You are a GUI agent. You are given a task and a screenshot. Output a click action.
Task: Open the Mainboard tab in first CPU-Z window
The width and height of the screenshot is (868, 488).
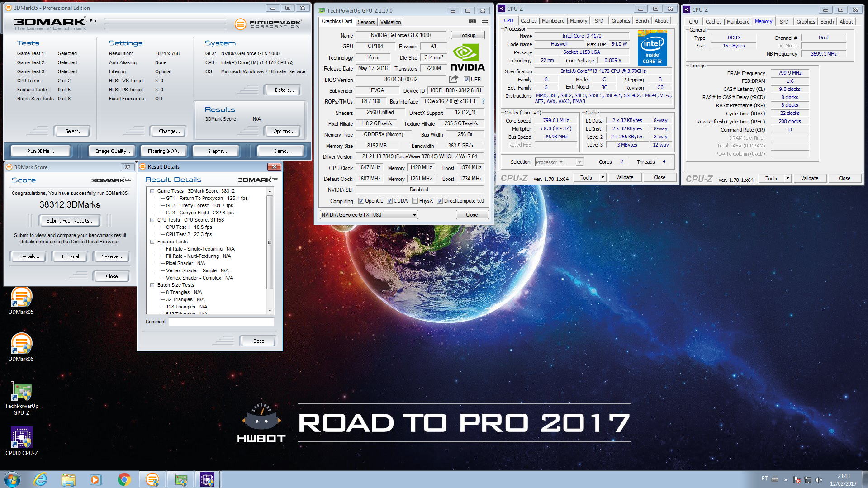tap(553, 21)
